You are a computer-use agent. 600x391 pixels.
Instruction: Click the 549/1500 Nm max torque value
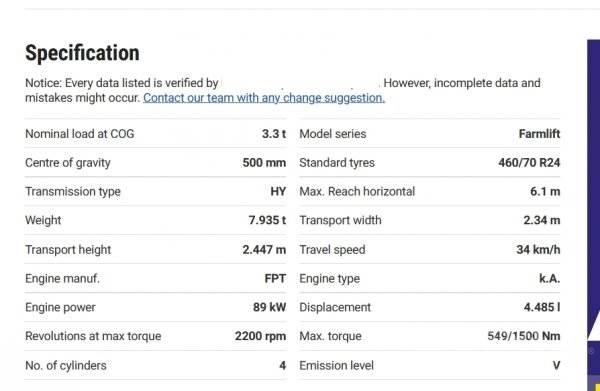(523, 336)
